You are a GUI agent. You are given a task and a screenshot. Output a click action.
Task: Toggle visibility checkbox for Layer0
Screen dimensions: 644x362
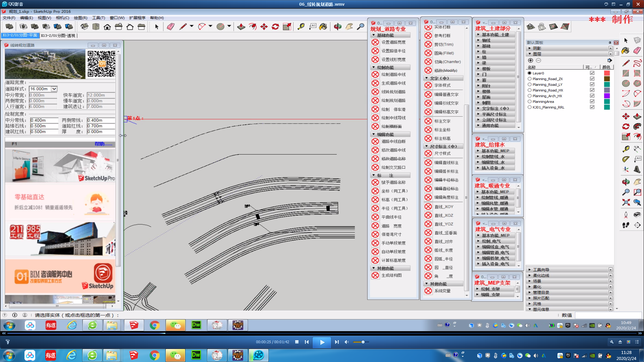point(592,73)
